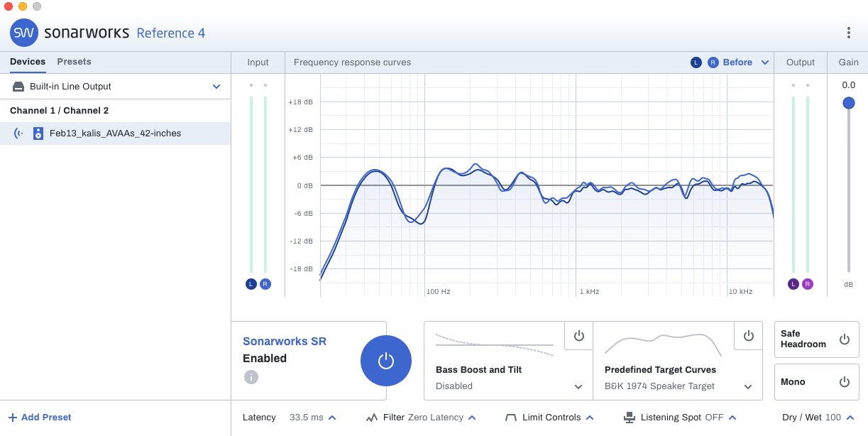Click the Input column header
This screenshot has width=868, height=436.
point(258,62)
